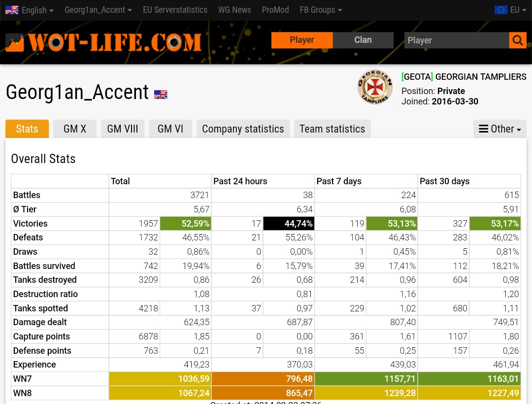This screenshot has height=404, width=532.
Task: Click the total capture points value 6878
Action: [148, 337]
